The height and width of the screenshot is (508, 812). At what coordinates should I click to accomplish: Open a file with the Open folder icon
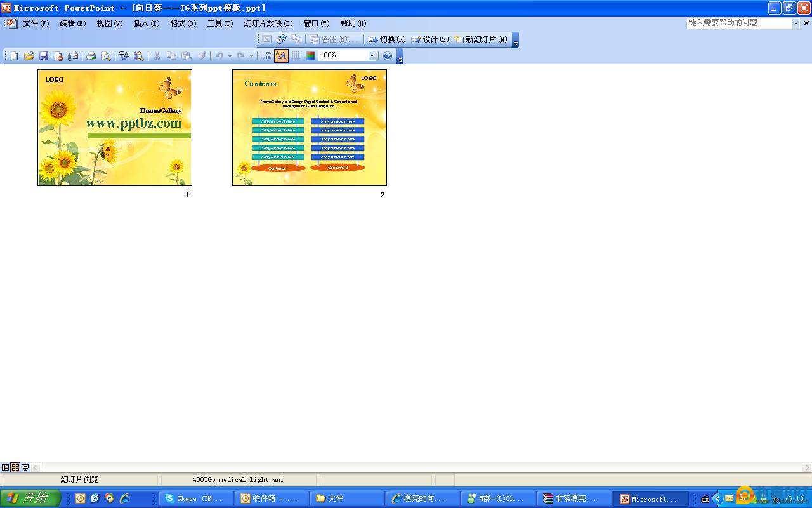point(29,56)
